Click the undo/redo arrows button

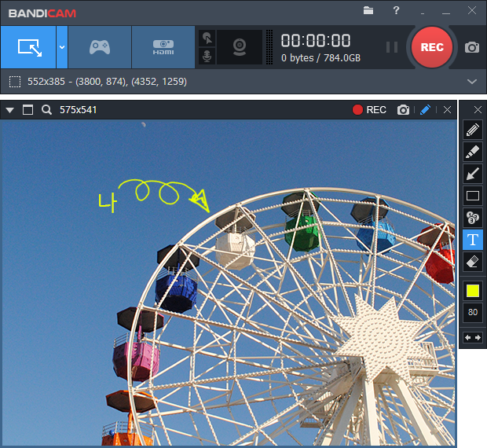coord(472,337)
